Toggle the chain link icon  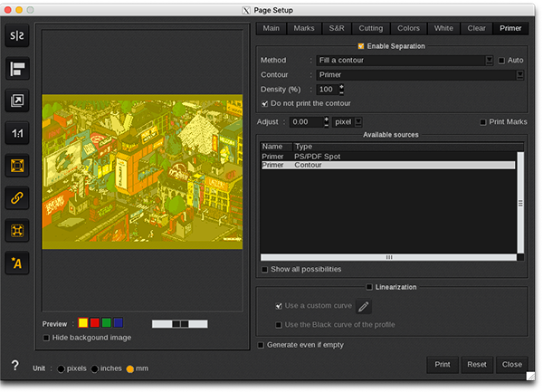pos(17,197)
